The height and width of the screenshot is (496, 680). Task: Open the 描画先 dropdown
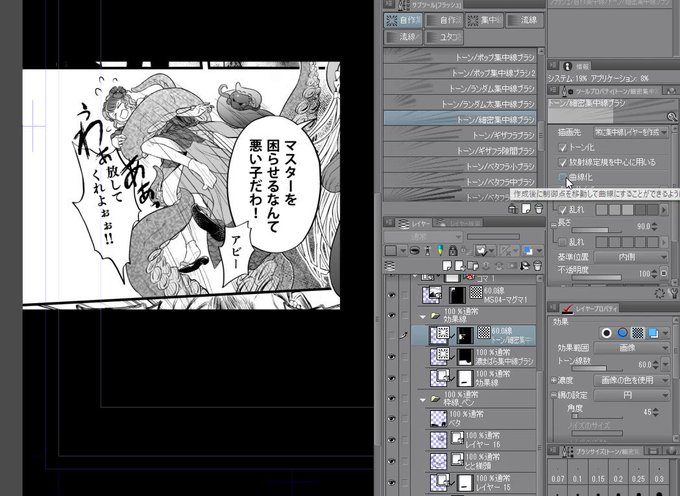point(631,132)
